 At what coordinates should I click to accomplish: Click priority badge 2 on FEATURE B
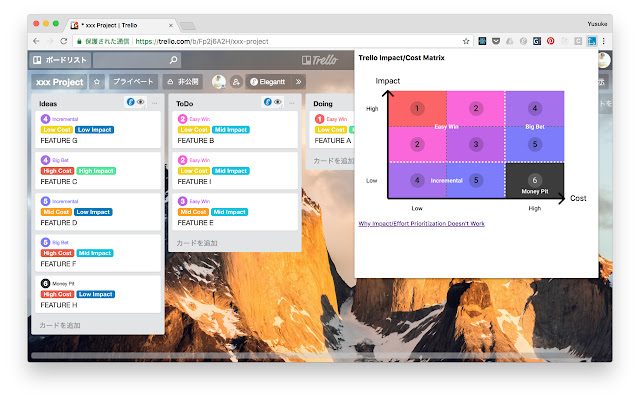tap(182, 119)
